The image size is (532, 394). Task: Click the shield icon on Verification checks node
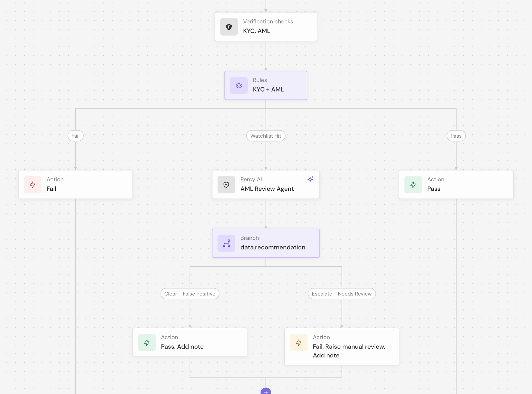[229, 27]
